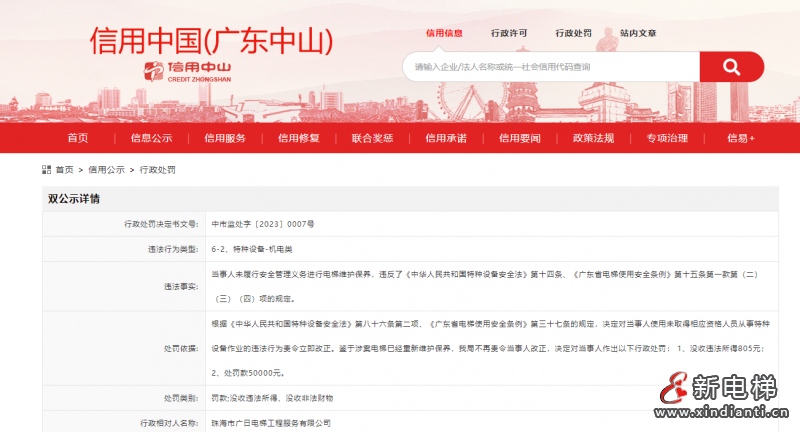800x432 pixels.
Task: Click 信用承诺 in the navigation bar
Action: pos(446,138)
